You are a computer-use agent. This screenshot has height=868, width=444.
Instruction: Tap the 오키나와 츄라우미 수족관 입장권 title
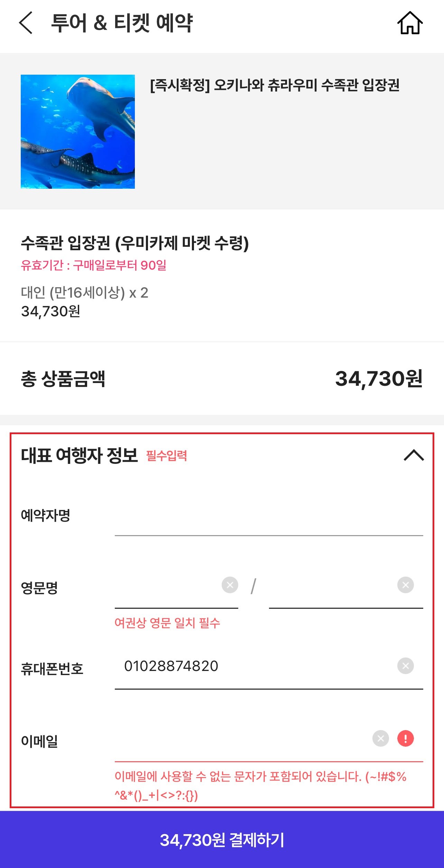[275, 85]
